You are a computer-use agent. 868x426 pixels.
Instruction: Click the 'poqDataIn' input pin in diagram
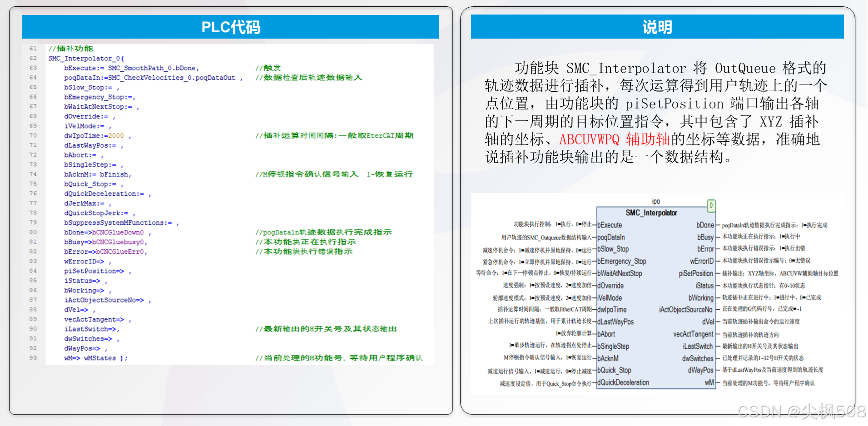point(611,237)
